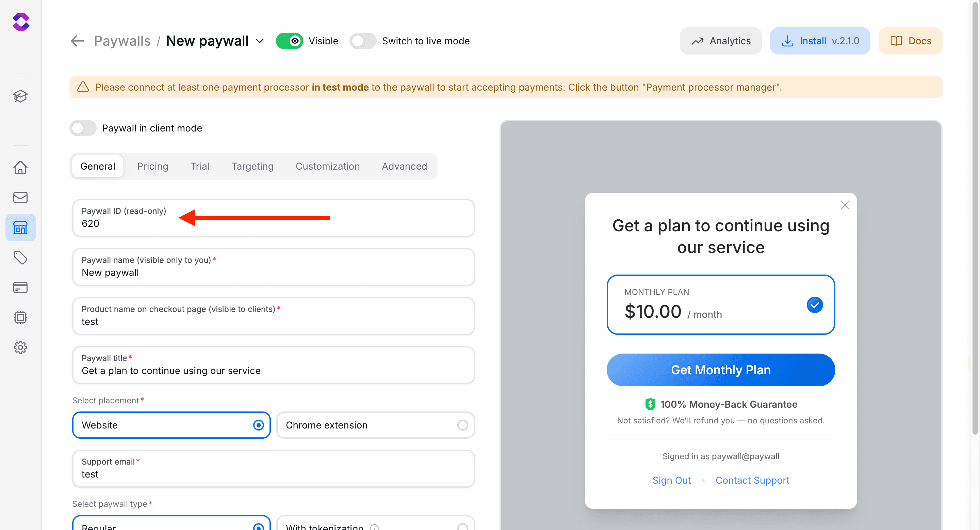Click the Contact Support link in preview

752,480
